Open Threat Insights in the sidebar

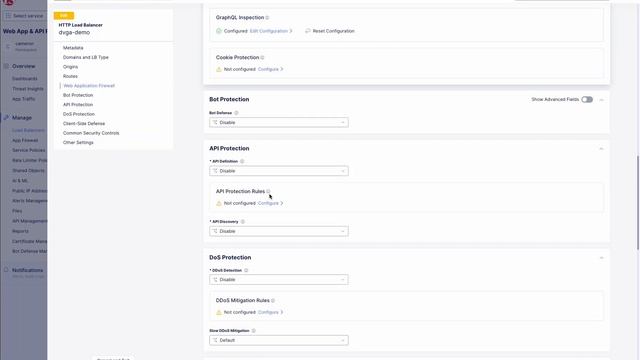point(28,89)
